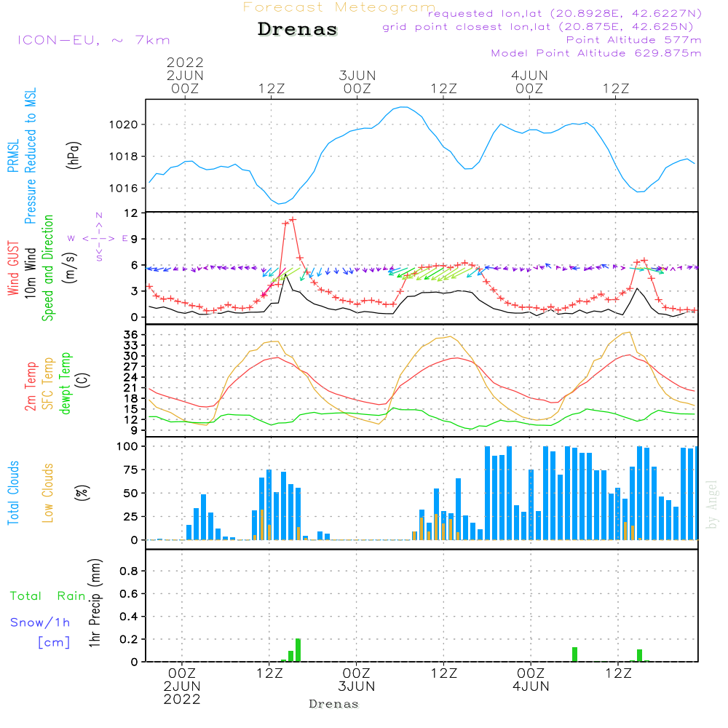The width and height of the screenshot is (728, 728).
Task: Click the Total Rain legend label
Action: point(48,596)
